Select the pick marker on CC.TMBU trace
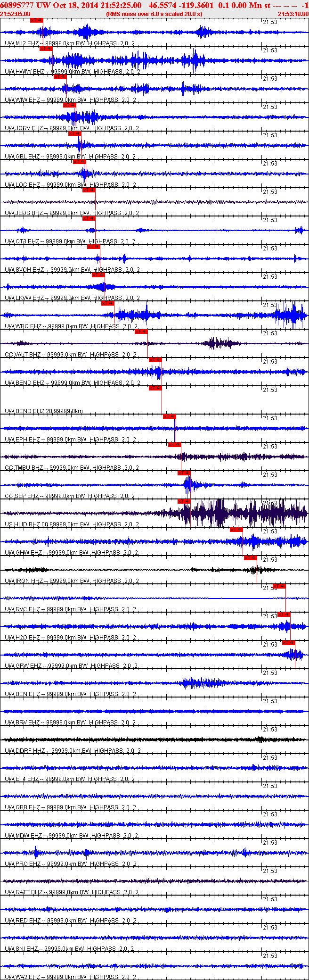Viewport: 309px width, 980px height. [x=174, y=445]
